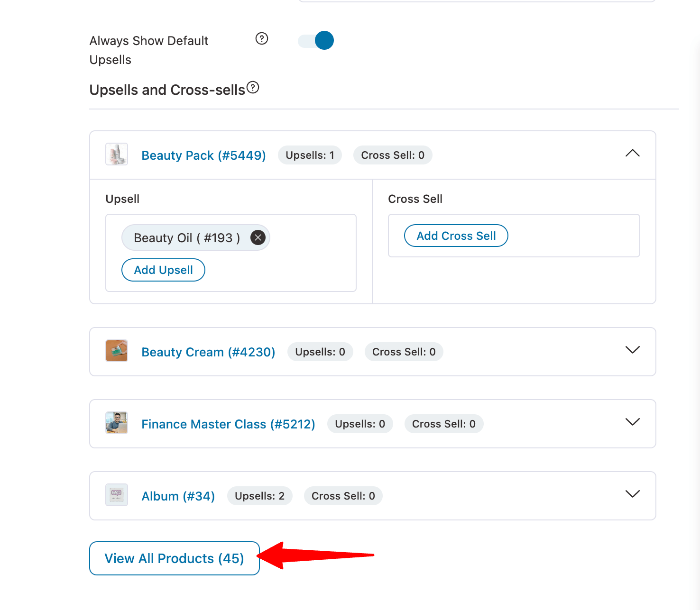The width and height of the screenshot is (700, 610).
Task: Click the Beauty Cream product thumbnail
Action: click(117, 351)
